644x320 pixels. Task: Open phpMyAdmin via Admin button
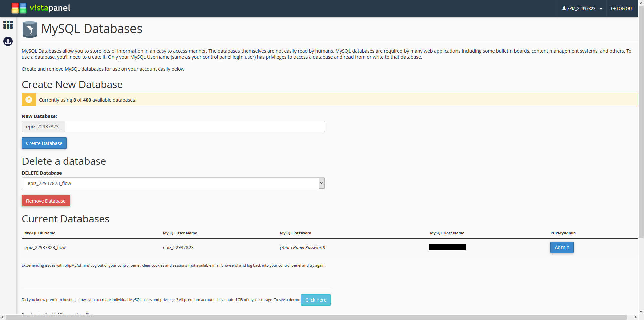[562, 247]
